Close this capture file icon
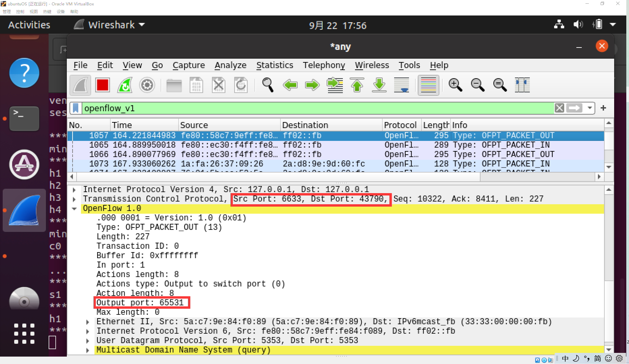 point(219,85)
